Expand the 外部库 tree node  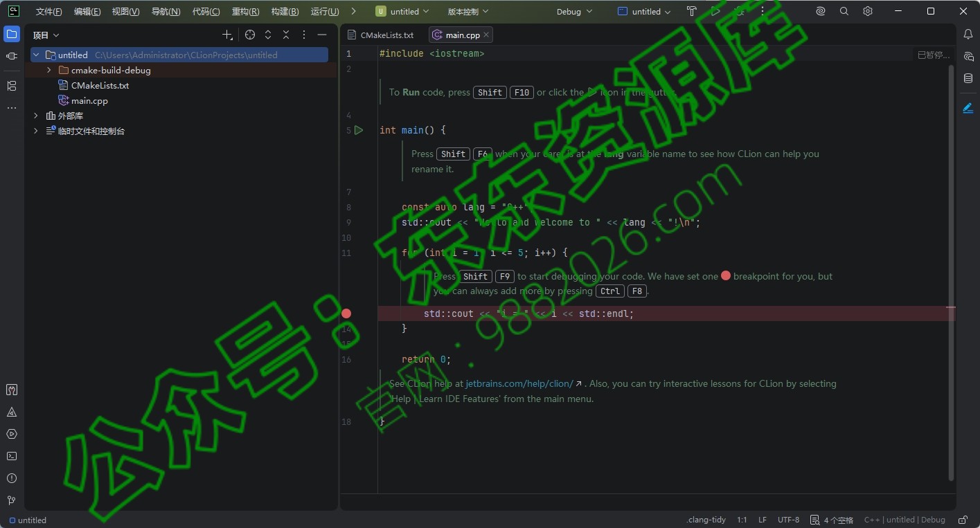point(36,116)
